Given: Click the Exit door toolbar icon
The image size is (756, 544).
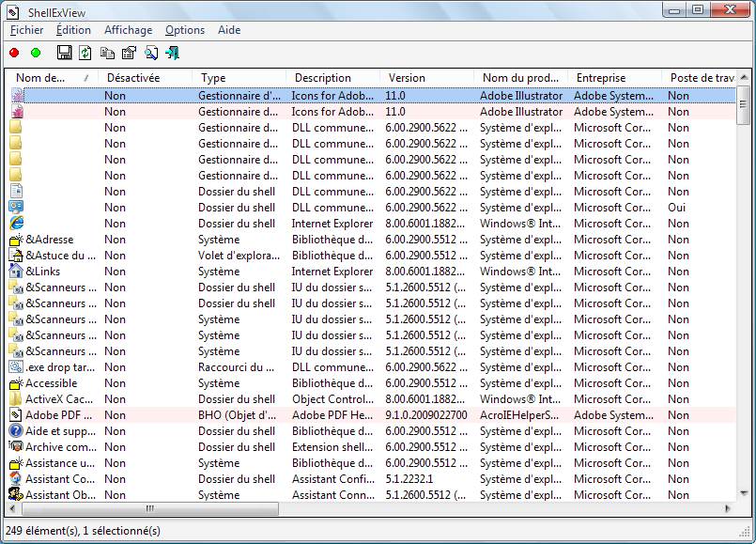Looking at the screenshot, I should [173, 53].
